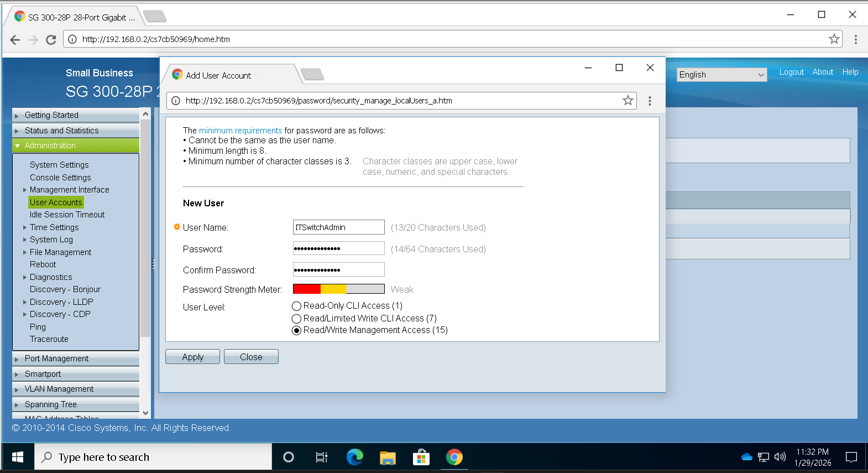
Task: Open Microsoft Edge from the taskbar
Action: coord(354,457)
